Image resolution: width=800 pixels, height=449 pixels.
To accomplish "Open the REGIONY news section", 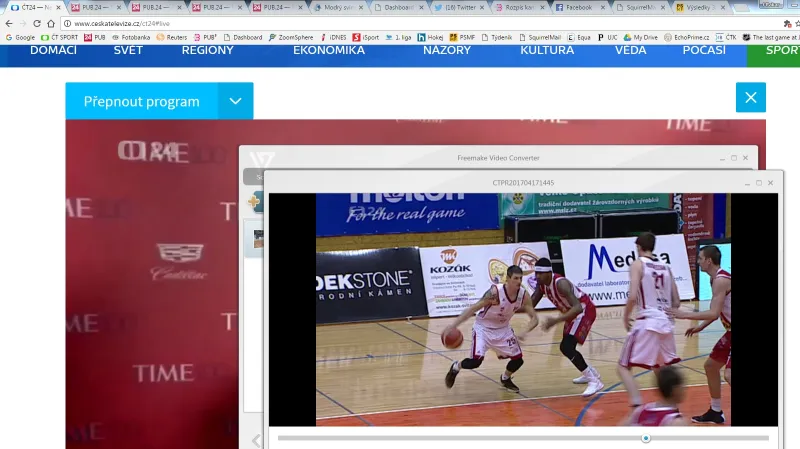I will click(x=207, y=50).
